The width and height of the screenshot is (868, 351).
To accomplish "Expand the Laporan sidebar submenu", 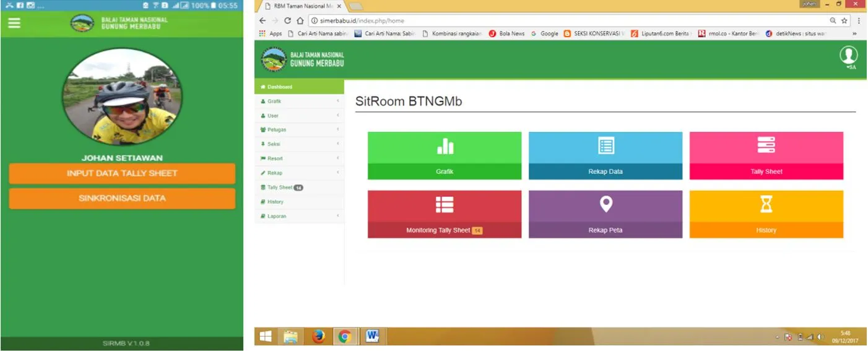I will click(298, 216).
